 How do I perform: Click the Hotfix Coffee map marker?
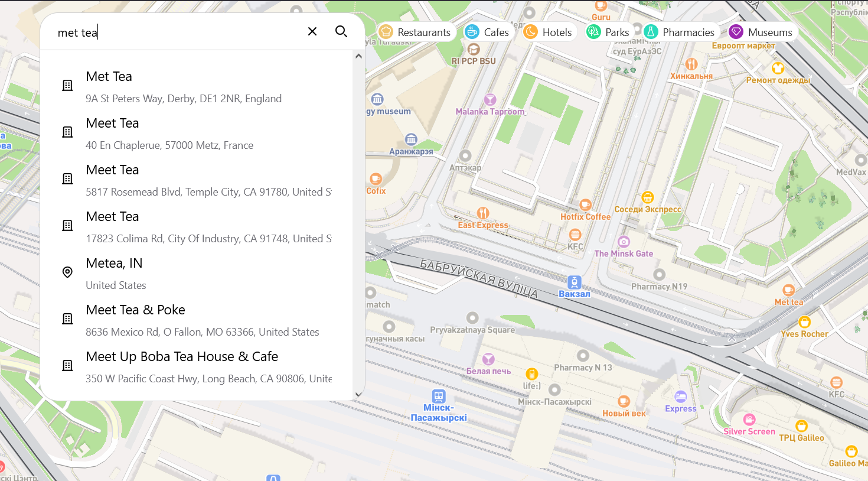coord(585,205)
